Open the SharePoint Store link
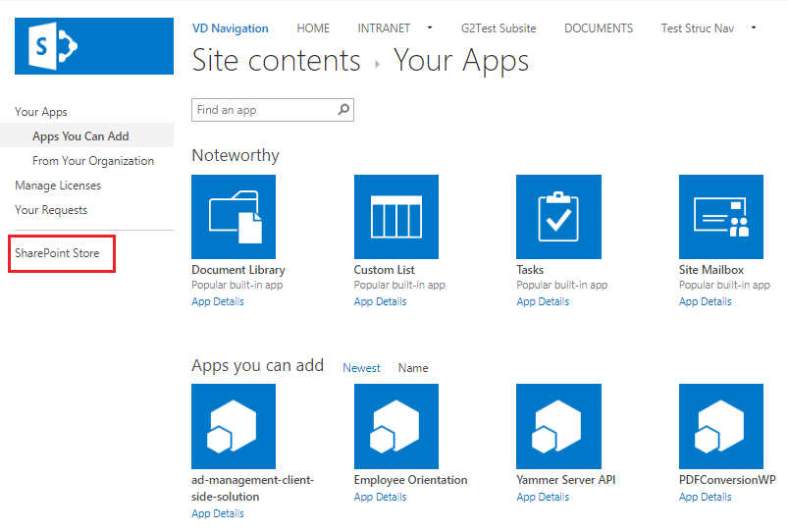This screenshot has width=788, height=532. pos(57,253)
